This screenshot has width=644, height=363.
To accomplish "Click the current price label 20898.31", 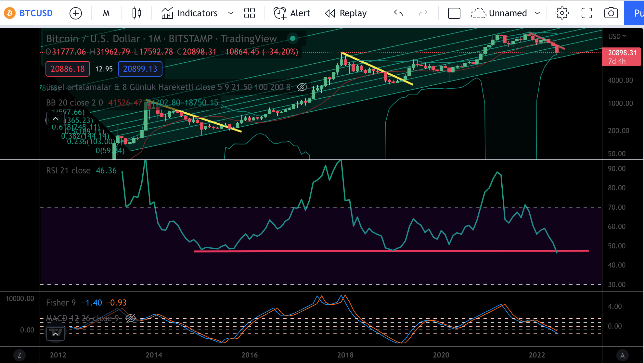I will [x=622, y=56].
